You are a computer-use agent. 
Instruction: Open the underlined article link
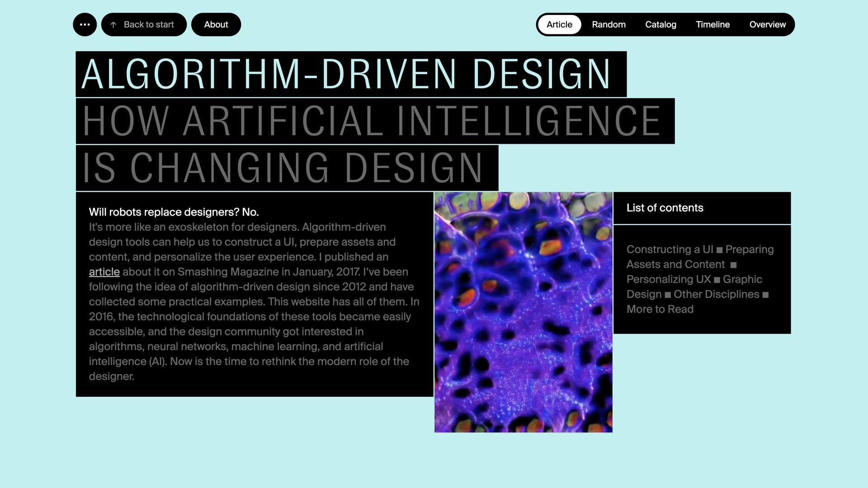tap(104, 272)
